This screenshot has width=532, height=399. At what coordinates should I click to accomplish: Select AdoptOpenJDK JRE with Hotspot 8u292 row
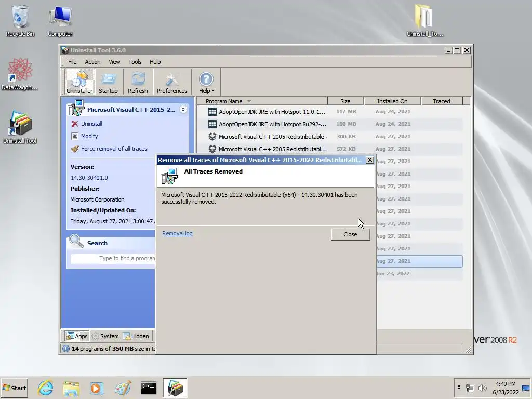pyautogui.click(x=330, y=124)
